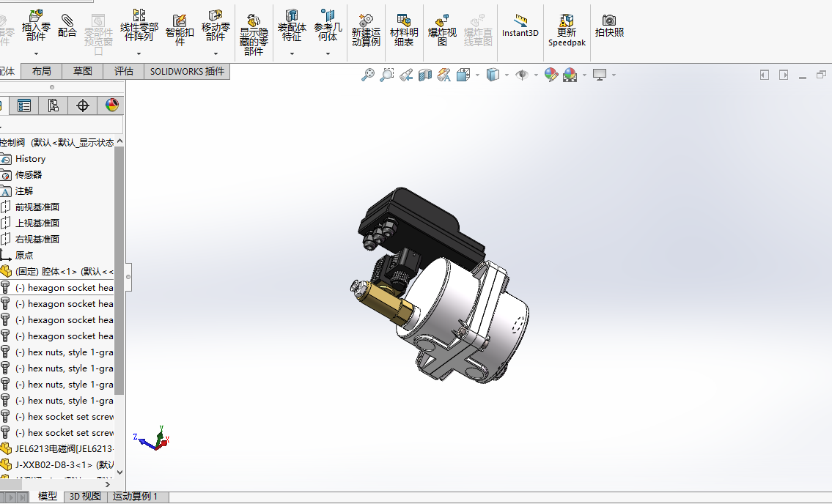Click Section View icon
The height and width of the screenshot is (504, 832).
[x=425, y=75]
